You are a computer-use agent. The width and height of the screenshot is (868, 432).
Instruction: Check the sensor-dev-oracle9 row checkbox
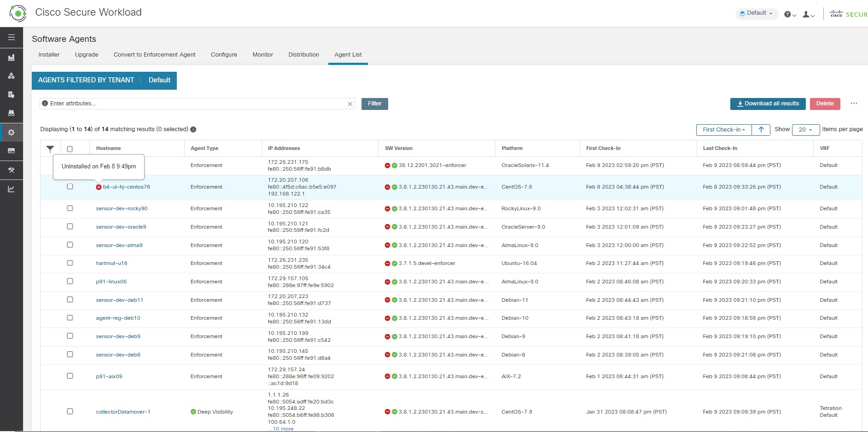[x=70, y=226]
